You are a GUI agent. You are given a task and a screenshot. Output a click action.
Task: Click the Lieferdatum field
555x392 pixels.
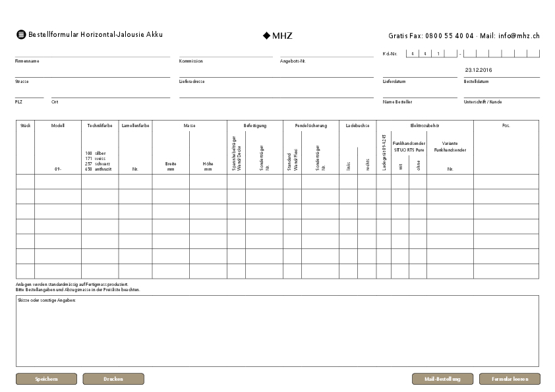[x=419, y=73]
